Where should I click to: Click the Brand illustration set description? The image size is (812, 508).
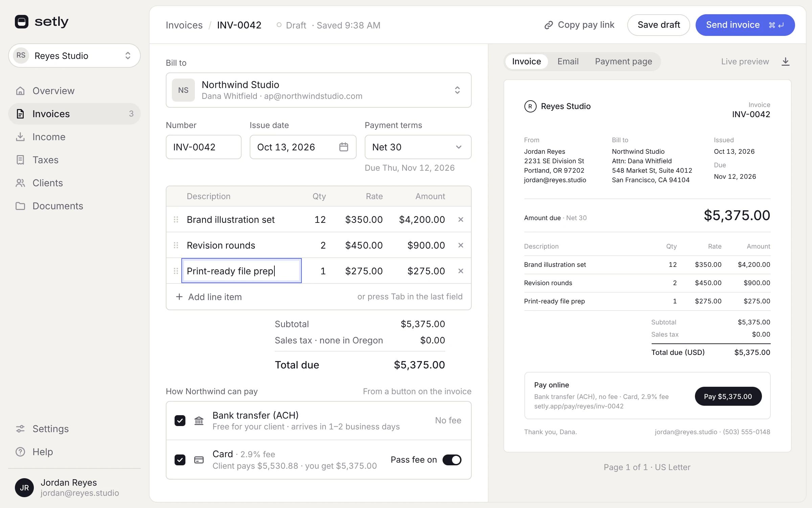tap(231, 219)
